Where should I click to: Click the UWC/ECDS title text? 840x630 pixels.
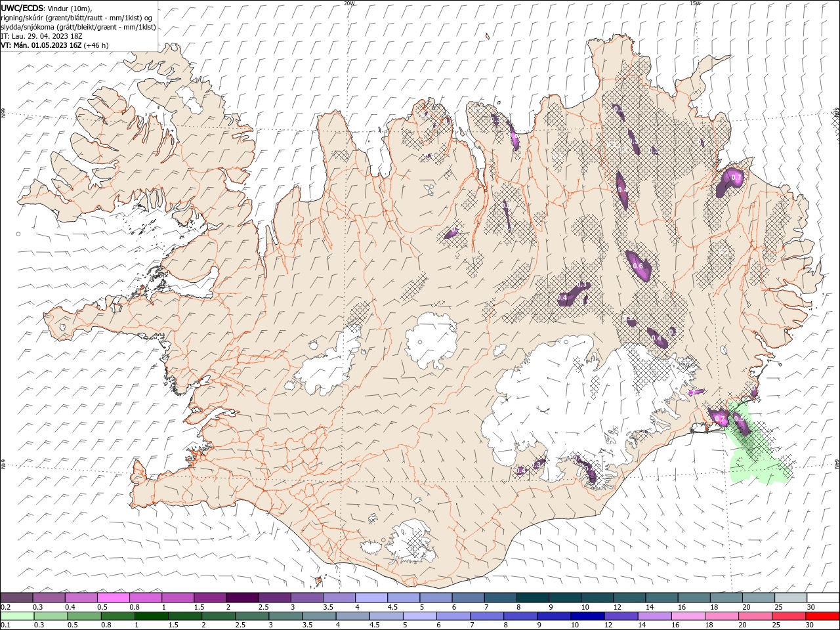(22, 8)
